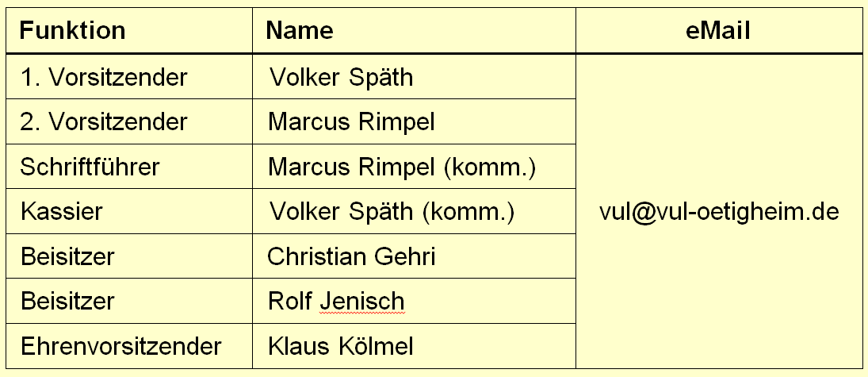Click Beisitzer next to Rolf Jenisch
Viewport: 868px width, 377px height.
click(67, 302)
